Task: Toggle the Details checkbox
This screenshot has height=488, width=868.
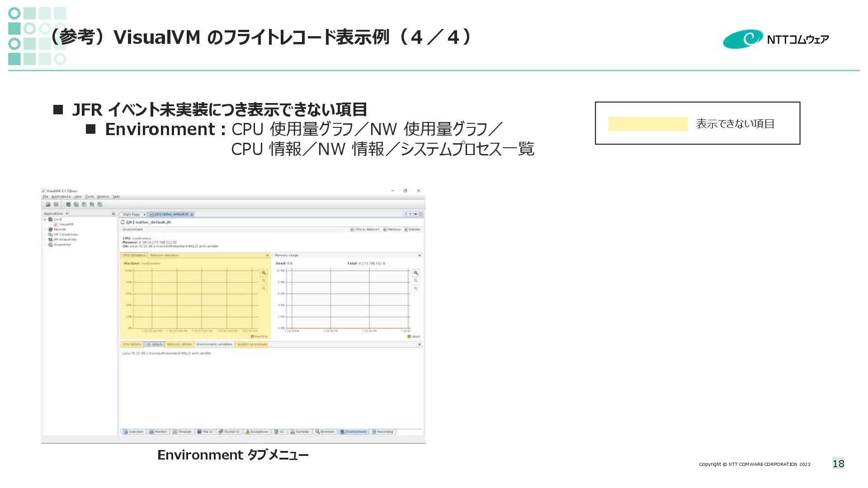Action: pos(406,230)
